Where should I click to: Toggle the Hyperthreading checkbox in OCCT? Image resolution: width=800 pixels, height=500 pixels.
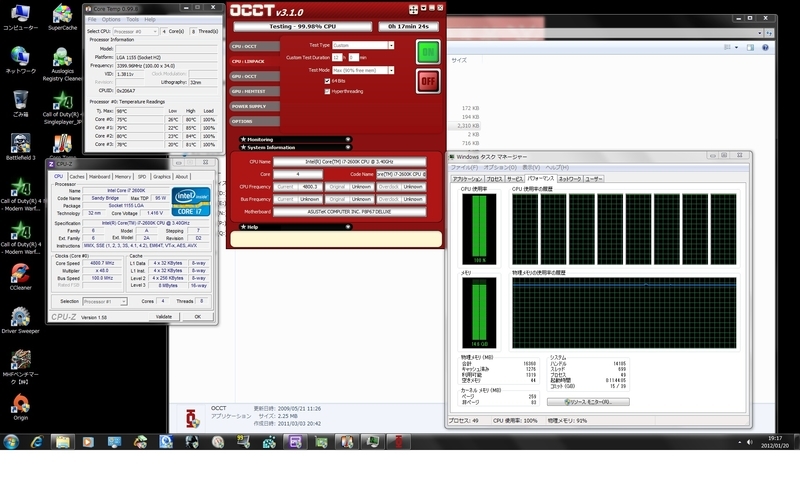tap(327, 92)
